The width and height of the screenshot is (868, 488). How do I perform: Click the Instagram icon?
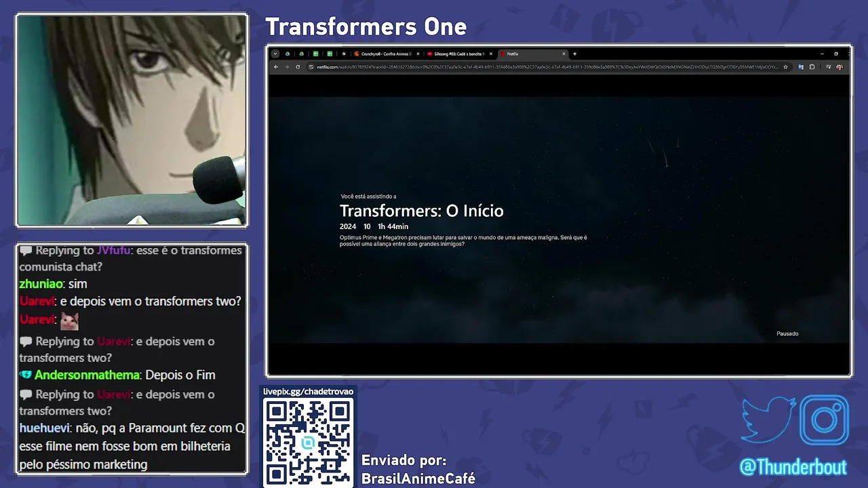point(825,420)
